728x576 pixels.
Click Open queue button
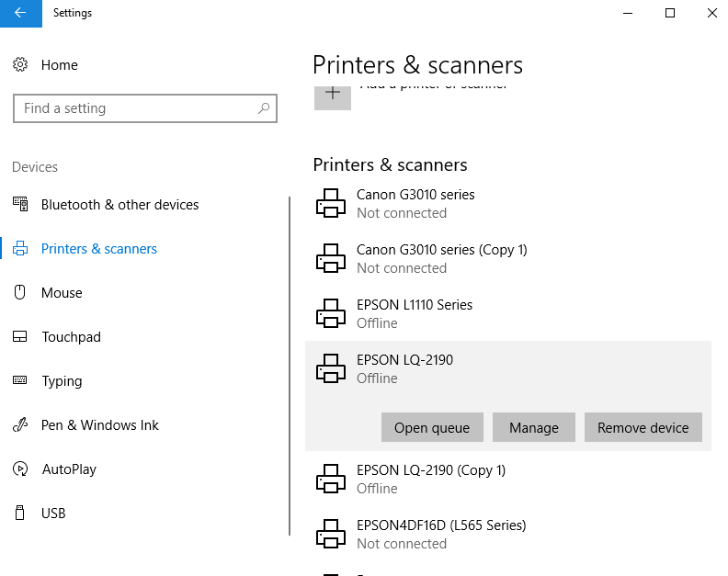pyautogui.click(x=432, y=427)
